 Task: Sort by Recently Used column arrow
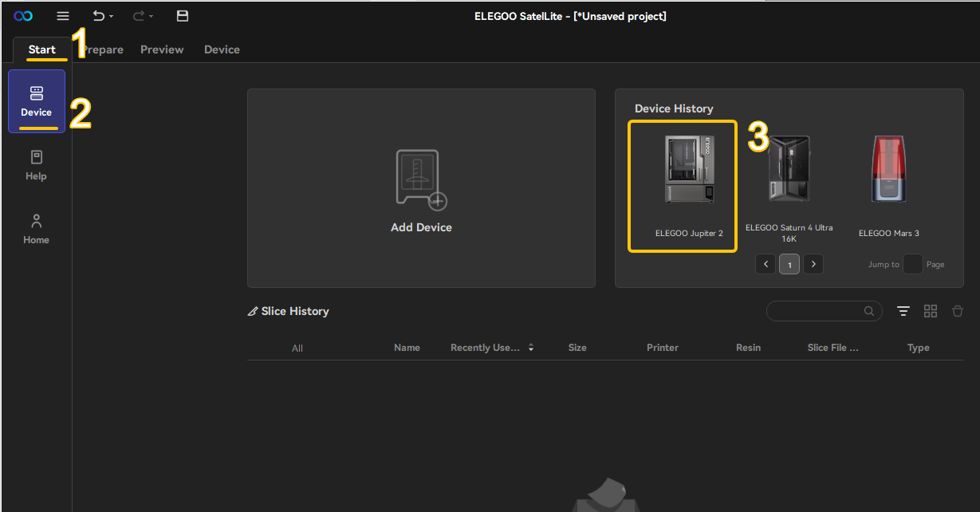531,348
